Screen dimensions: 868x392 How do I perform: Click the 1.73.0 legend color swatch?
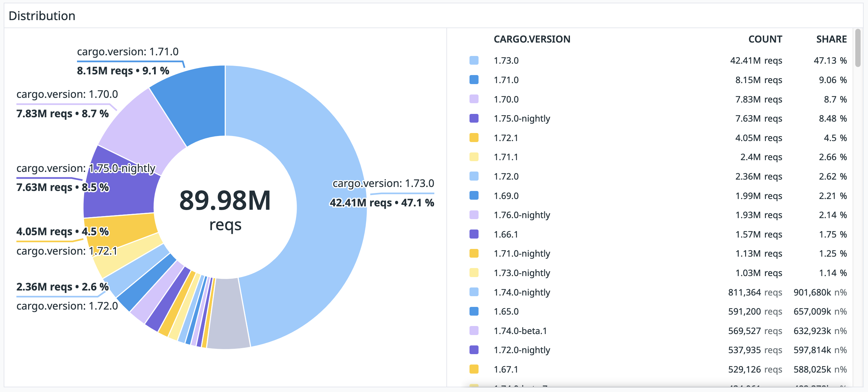(x=474, y=61)
